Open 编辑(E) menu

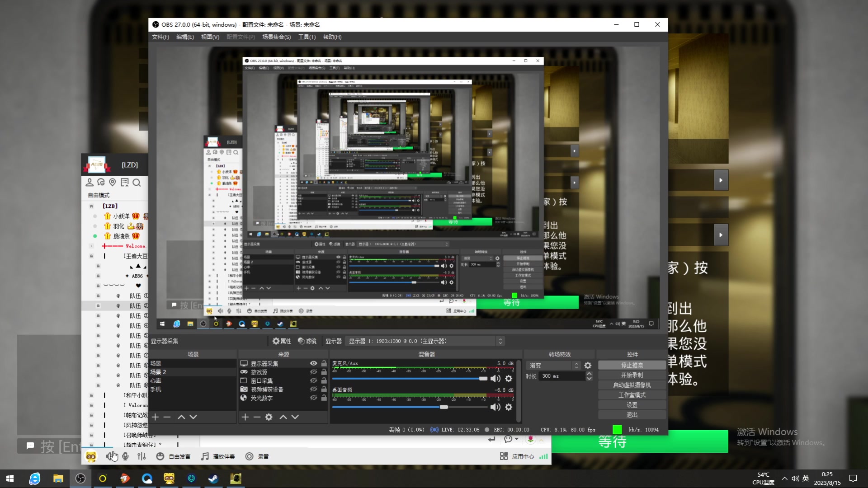point(185,37)
